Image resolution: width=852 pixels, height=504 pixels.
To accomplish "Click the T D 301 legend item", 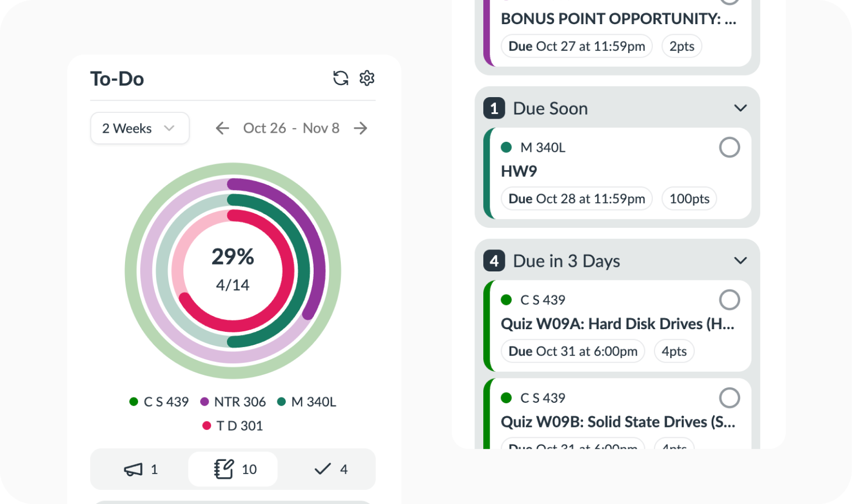I will (233, 426).
